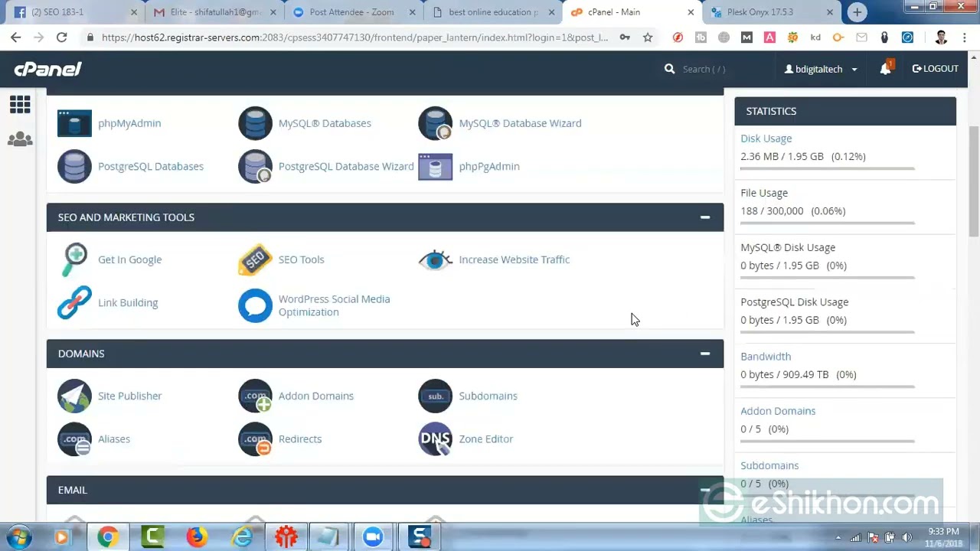Click the grid home sidebar icon
The width and height of the screenshot is (980, 551).
(20, 104)
